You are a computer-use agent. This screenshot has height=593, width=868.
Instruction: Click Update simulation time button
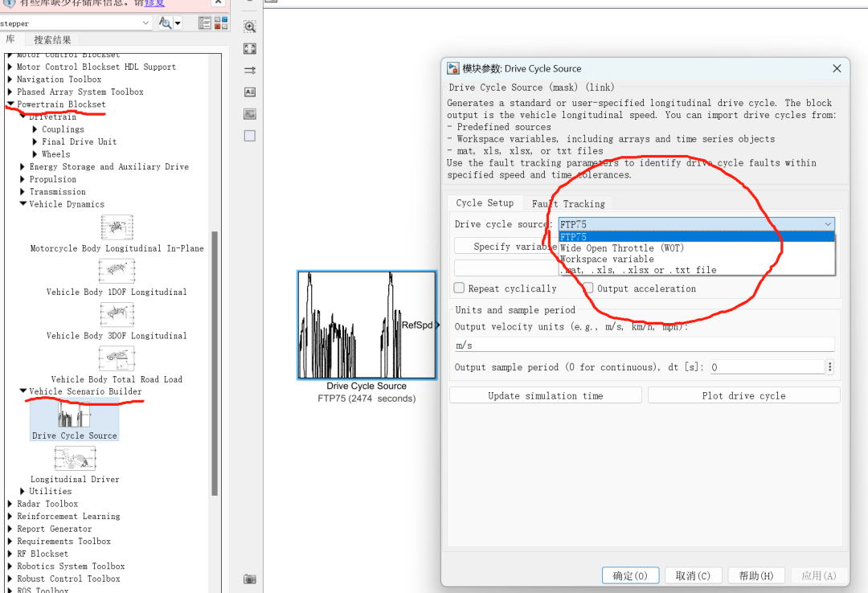pos(545,395)
